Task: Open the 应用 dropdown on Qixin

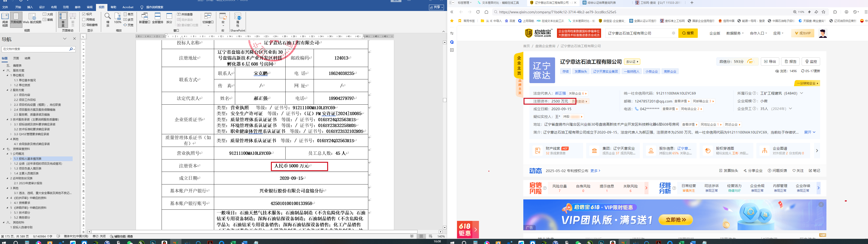Action: pos(778,33)
